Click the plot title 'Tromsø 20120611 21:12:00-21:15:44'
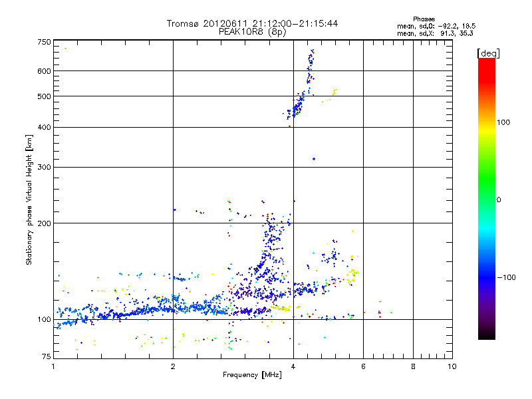This screenshot has height=399, width=532. tap(252, 23)
